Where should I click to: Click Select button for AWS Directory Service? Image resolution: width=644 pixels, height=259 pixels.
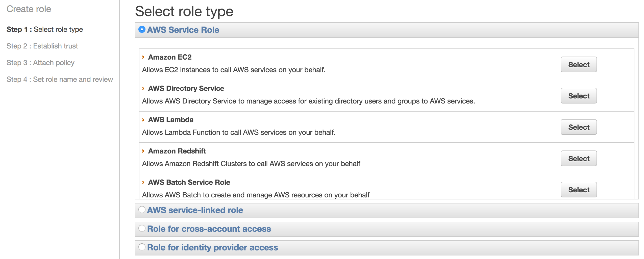pos(578,96)
